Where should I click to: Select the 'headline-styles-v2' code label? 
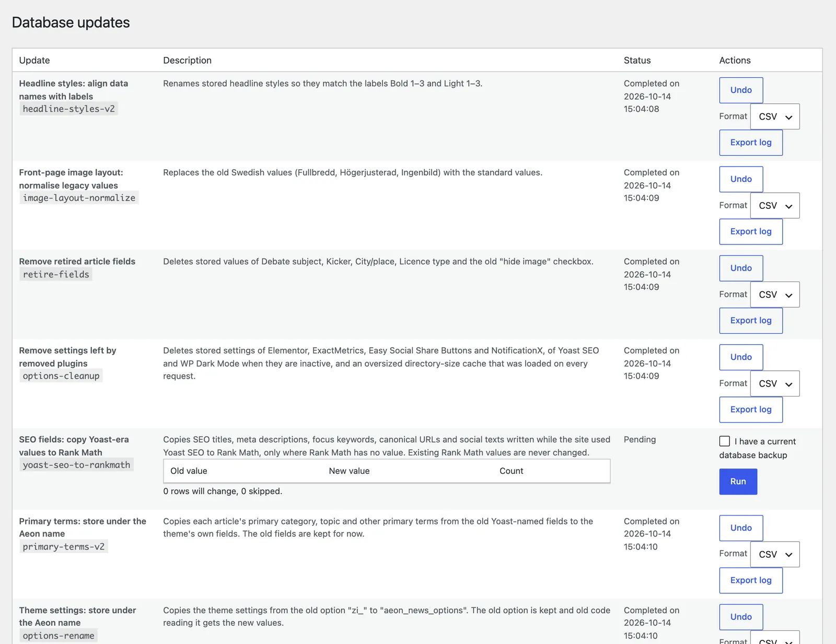tap(68, 109)
